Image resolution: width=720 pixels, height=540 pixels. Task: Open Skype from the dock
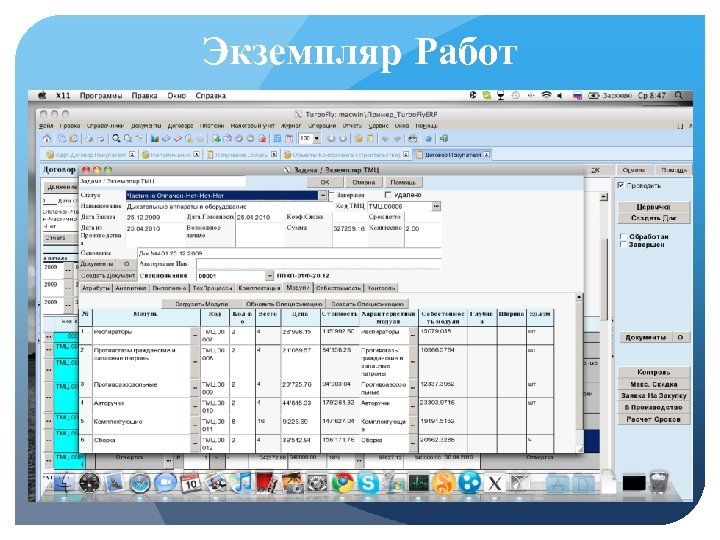tap(368, 483)
